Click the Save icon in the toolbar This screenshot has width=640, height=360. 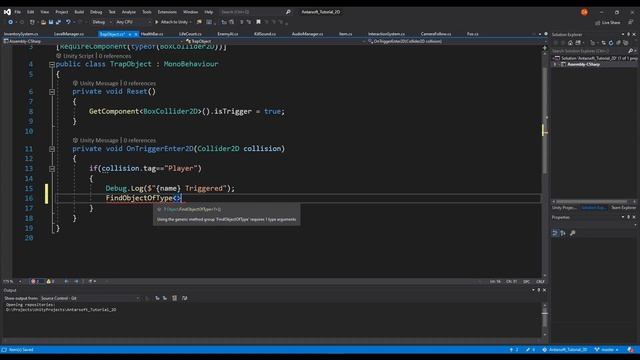click(x=51, y=22)
